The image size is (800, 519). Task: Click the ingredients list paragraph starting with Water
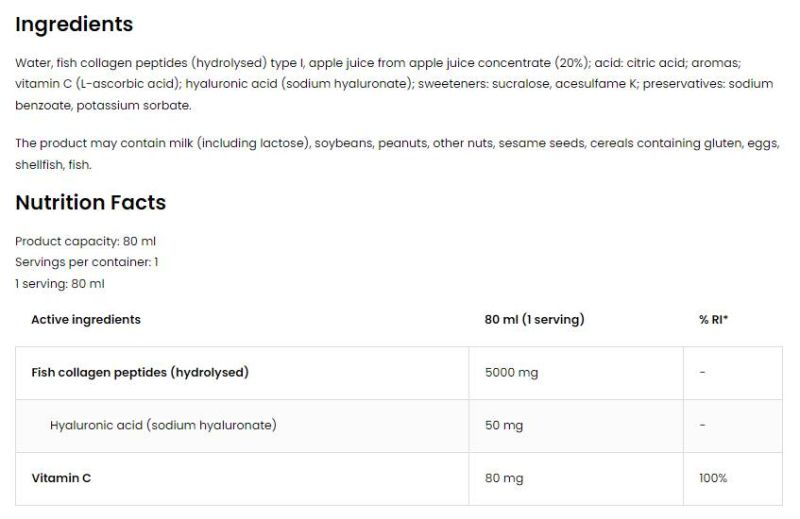click(x=378, y=62)
